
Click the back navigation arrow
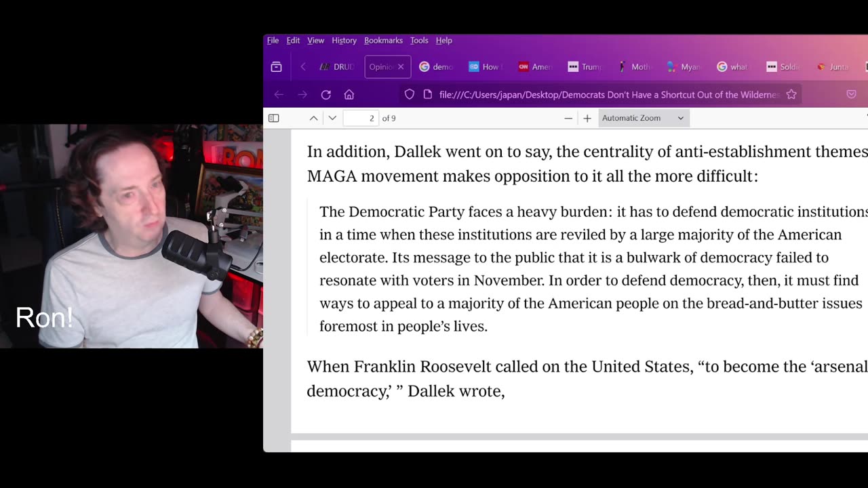(x=279, y=95)
